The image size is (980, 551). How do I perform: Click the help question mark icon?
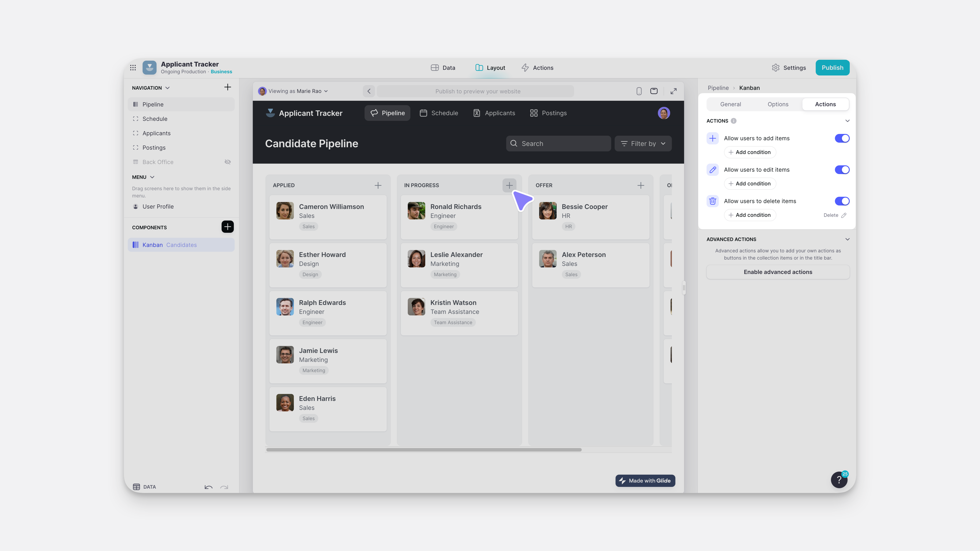click(x=839, y=480)
